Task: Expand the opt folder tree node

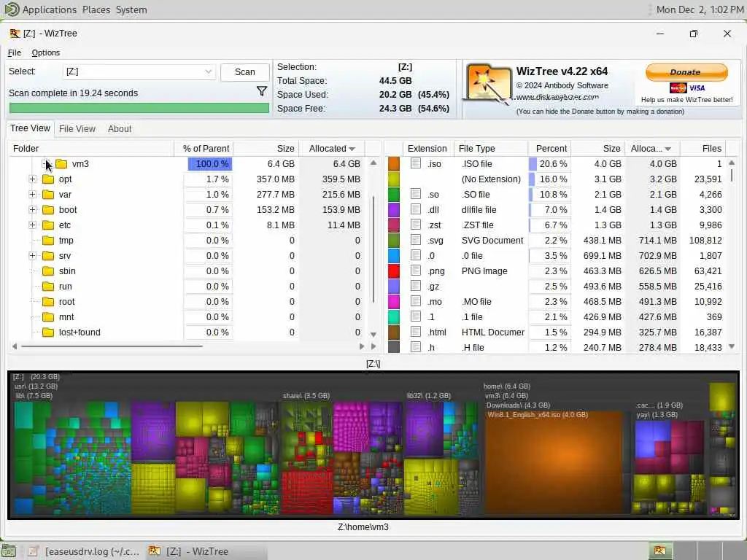Action: (32, 179)
